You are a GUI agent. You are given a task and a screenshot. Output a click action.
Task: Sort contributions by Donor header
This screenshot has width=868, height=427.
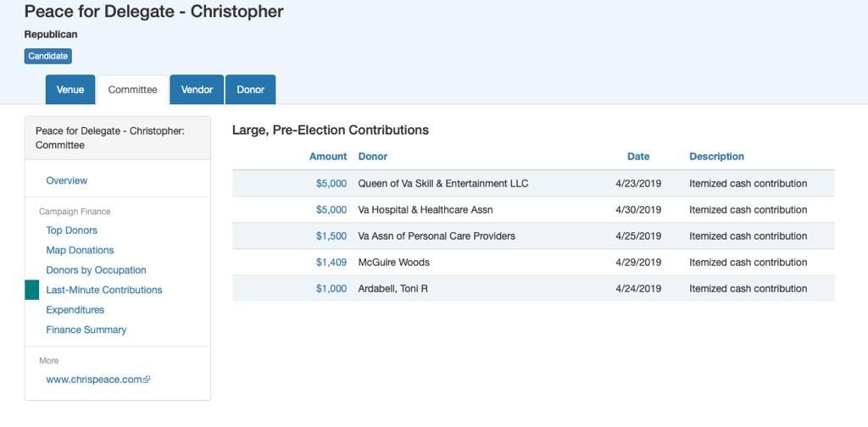(373, 157)
